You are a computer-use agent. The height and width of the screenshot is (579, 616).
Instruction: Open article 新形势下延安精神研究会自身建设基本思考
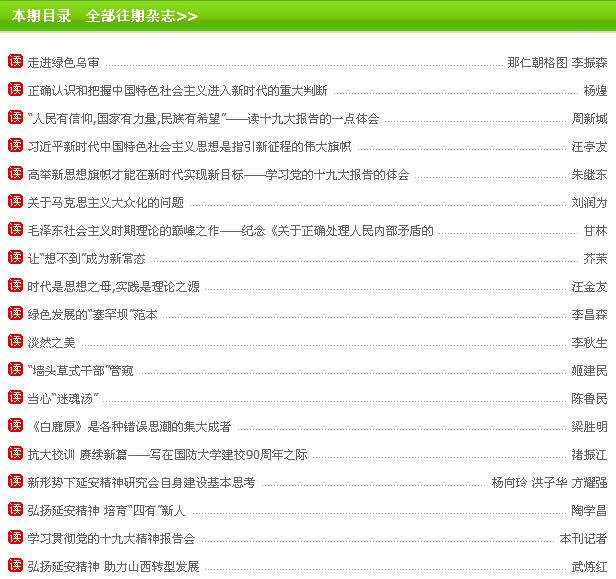pyautogui.click(x=141, y=483)
